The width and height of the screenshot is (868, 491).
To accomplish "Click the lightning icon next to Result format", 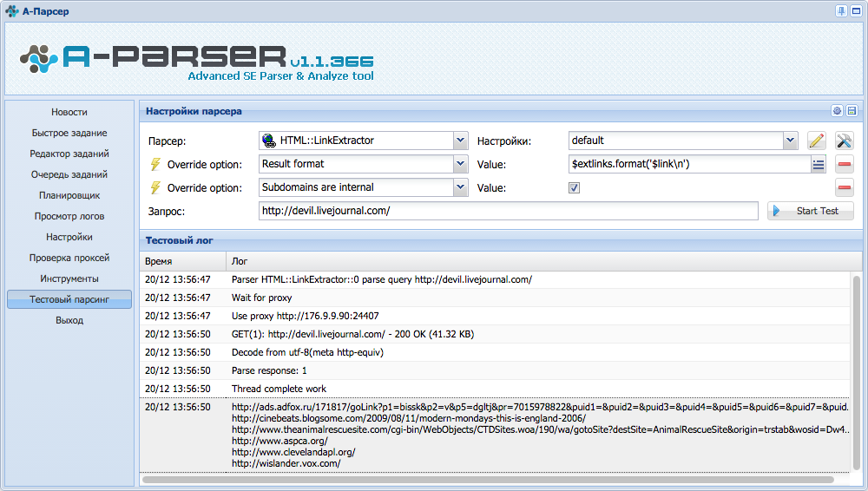I will coord(155,165).
